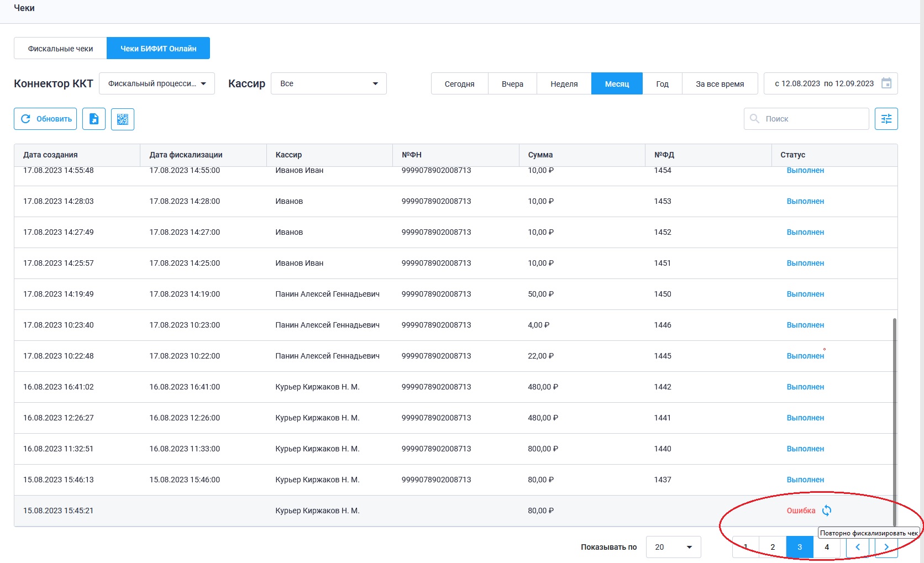
Task: Go to previous page arrow
Action: (x=858, y=547)
